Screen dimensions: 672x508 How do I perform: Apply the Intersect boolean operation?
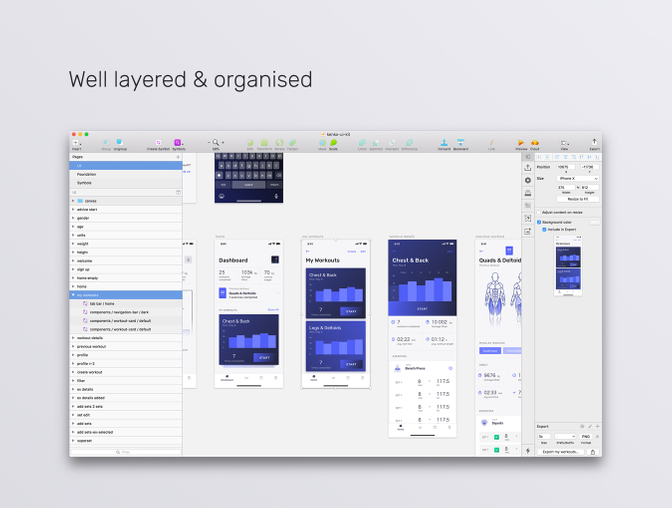[392, 143]
